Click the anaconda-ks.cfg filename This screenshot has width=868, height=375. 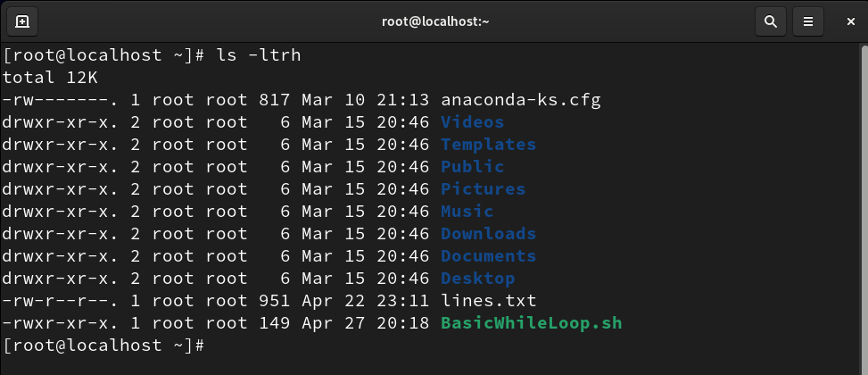tap(521, 100)
